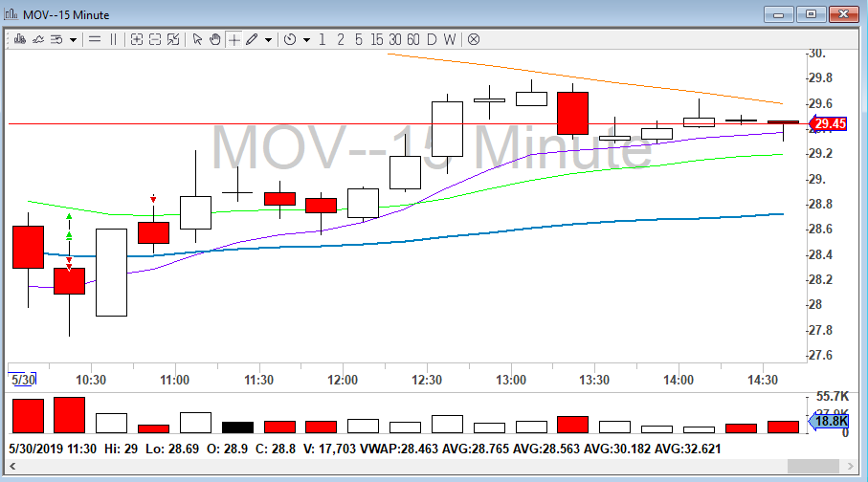Switch to 1 minute interval
The image size is (868, 482).
pyautogui.click(x=323, y=39)
